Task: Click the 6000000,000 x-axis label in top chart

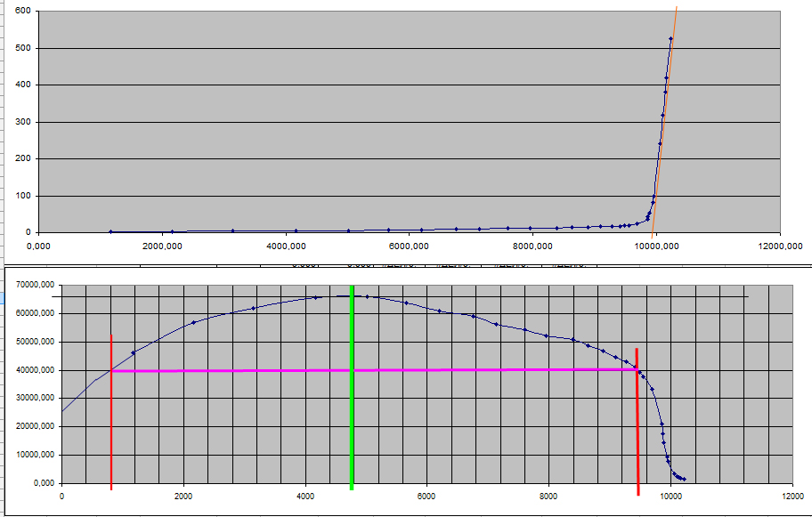Action: point(408,246)
